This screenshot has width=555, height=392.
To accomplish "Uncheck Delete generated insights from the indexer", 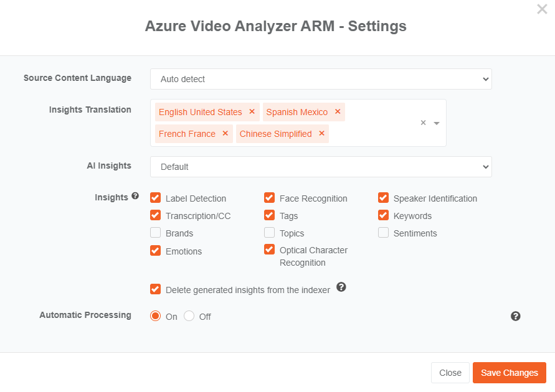I will pyautogui.click(x=156, y=289).
